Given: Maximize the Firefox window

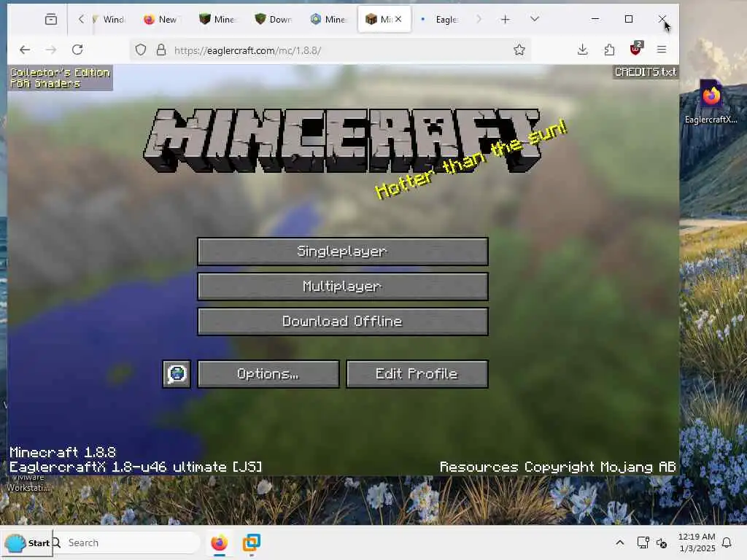Looking at the screenshot, I should coord(629,19).
